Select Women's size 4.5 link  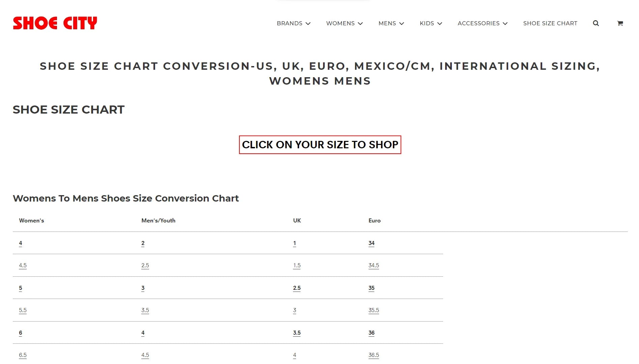23,265
